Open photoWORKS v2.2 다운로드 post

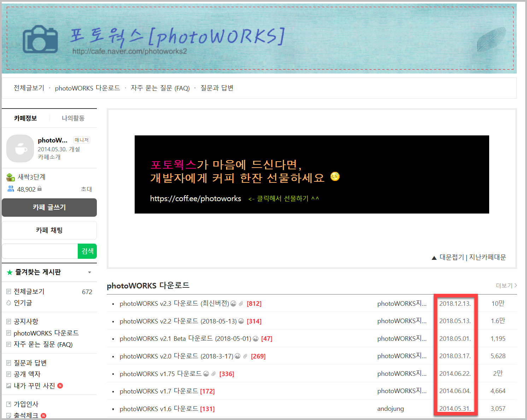coord(178,321)
